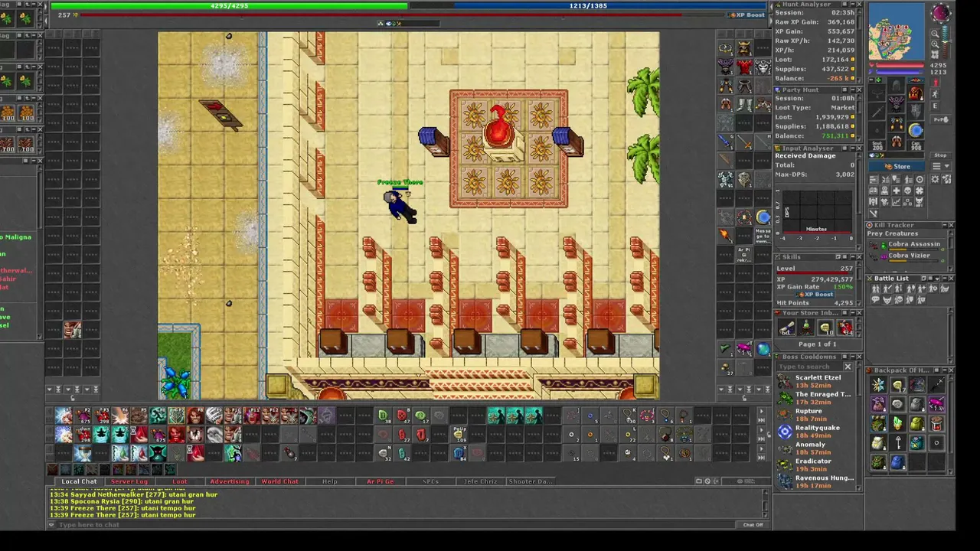
Task: Collapse the Hunt Analyser panel
Action: tap(851, 5)
